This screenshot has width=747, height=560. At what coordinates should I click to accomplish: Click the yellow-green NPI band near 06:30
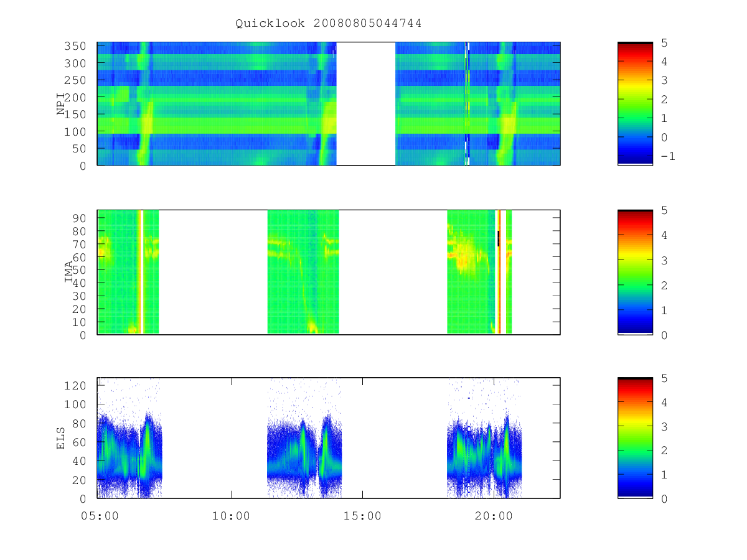coord(144,104)
